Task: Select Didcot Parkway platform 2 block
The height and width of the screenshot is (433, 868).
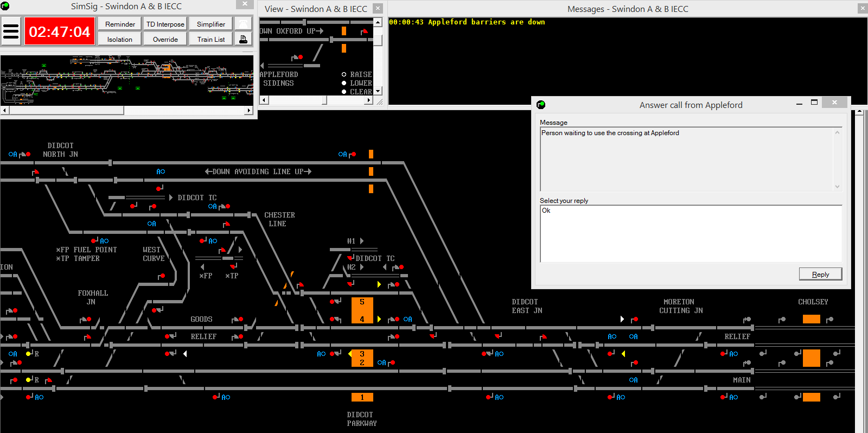Action: point(362,362)
